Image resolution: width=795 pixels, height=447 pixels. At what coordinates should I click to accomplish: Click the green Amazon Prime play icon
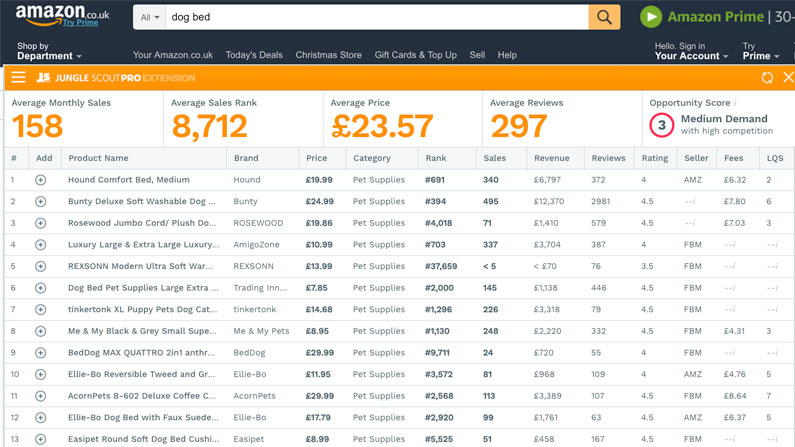click(651, 17)
